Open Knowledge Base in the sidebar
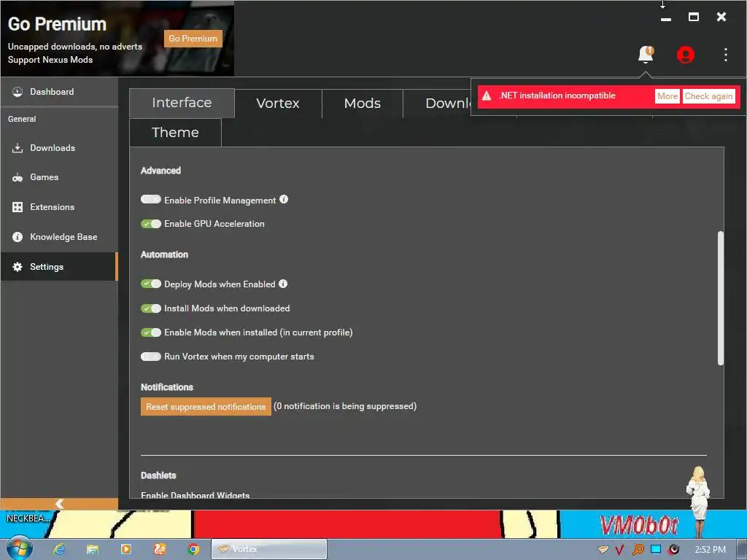This screenshot has width=747, height=560. coord(59,237)
